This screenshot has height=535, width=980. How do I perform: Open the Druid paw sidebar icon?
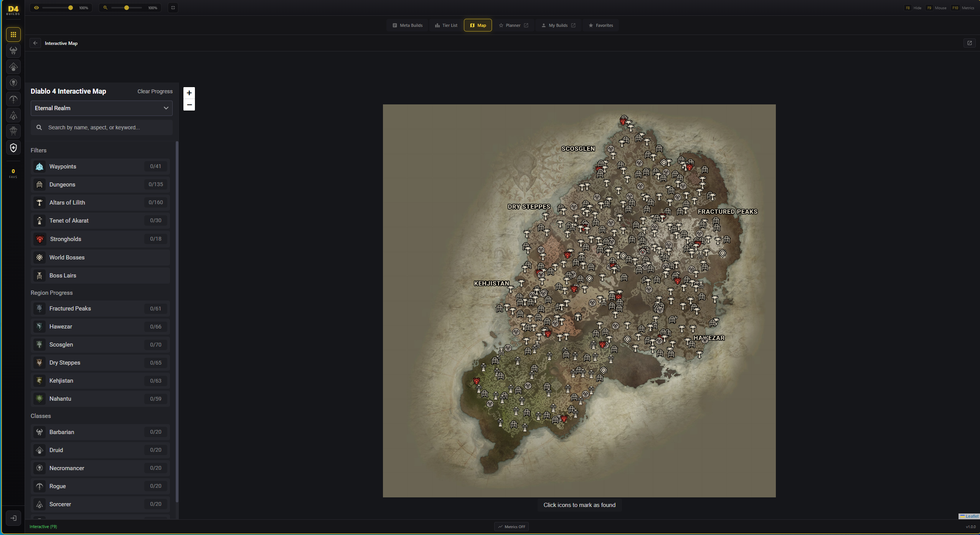coord(13,67)
